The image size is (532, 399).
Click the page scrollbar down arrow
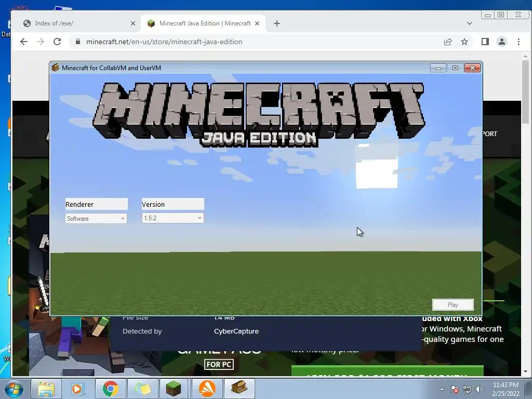pos(525,371)
